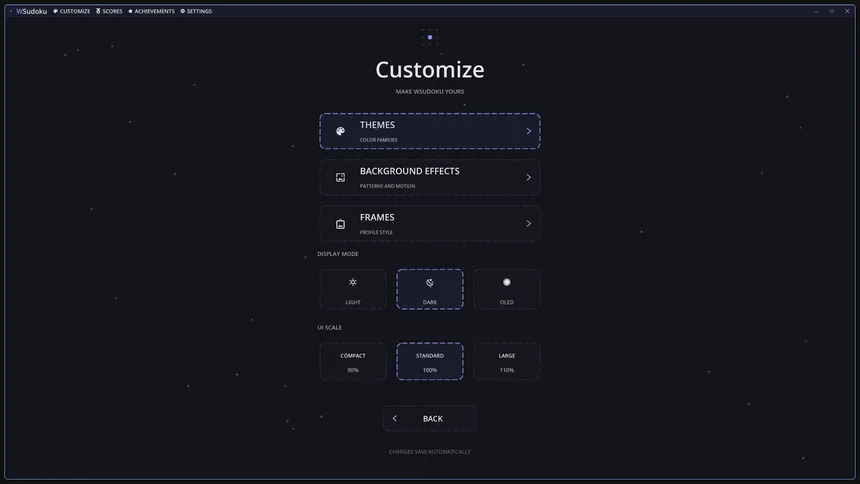Select OLED display mode label
Screen dimensions: 860x484
tap(507, 302)
